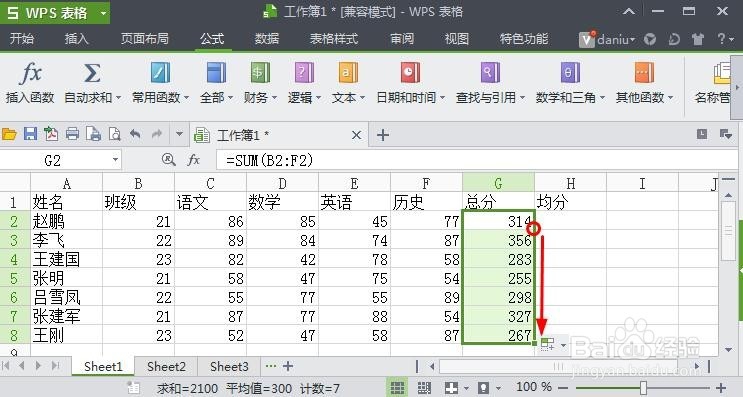743x397 pixels.
Task: Click the redo arrow icon
Action: (157, 134)
